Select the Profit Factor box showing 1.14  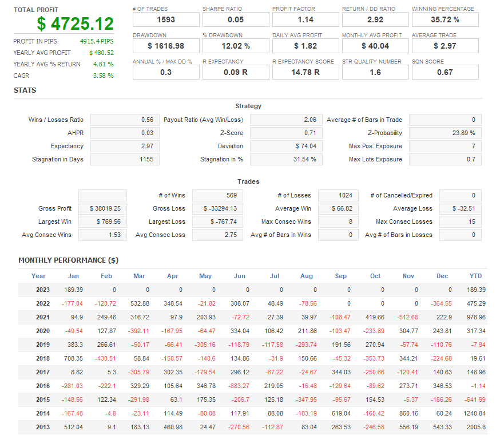(305, 19)
